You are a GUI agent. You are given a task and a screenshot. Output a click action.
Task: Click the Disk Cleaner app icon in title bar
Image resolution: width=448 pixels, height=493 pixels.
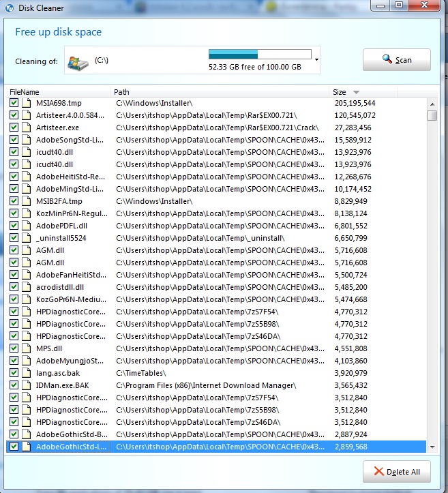click(10, 8)
